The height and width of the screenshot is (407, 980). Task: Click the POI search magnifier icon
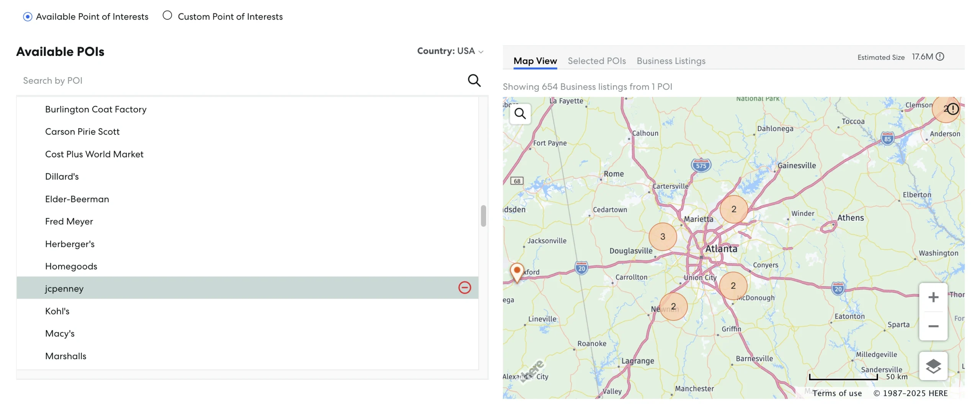(x=474, y=80)
